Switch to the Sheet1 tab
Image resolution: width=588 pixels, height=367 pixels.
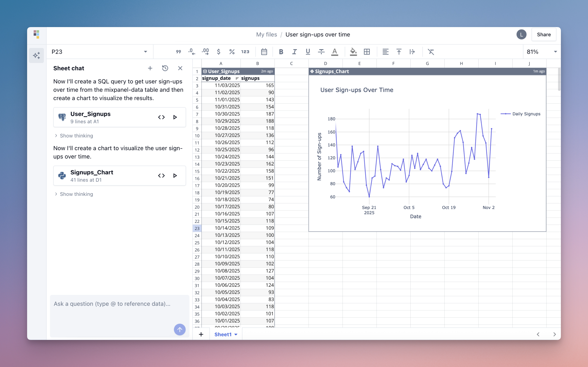pos(223,334)
